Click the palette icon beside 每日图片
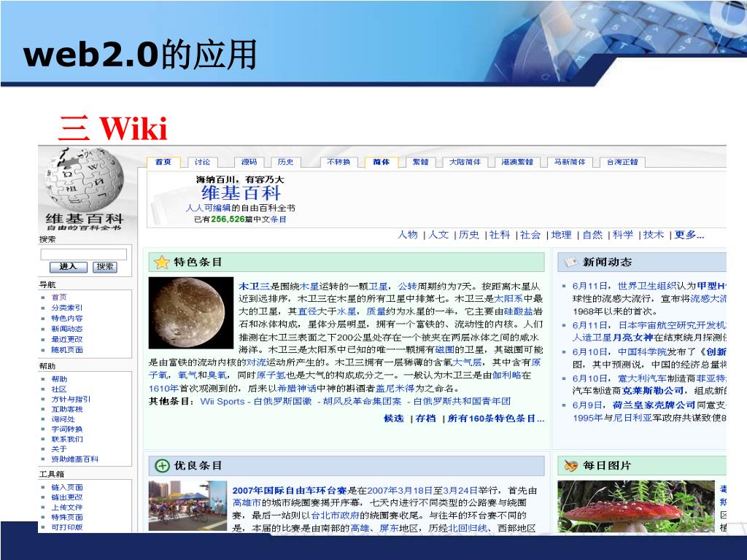Viewport: 747px width, 560px height. (x=570, y=466)
